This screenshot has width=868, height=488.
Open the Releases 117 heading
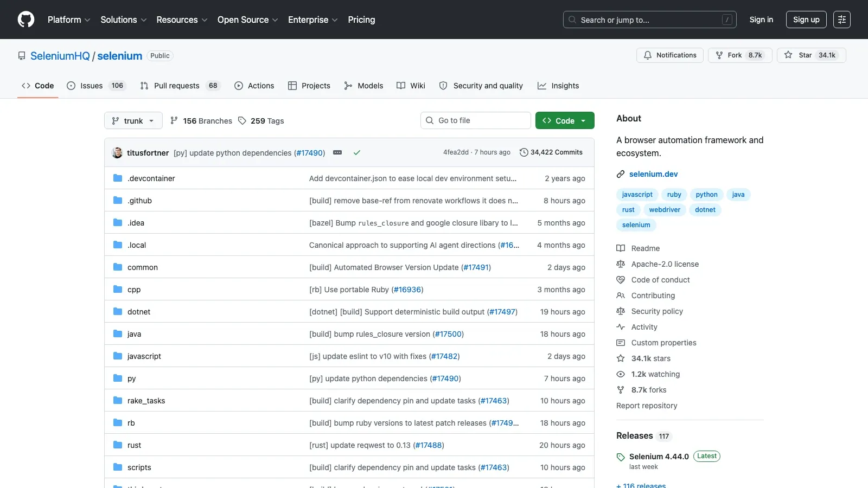[x=644, y=436]
